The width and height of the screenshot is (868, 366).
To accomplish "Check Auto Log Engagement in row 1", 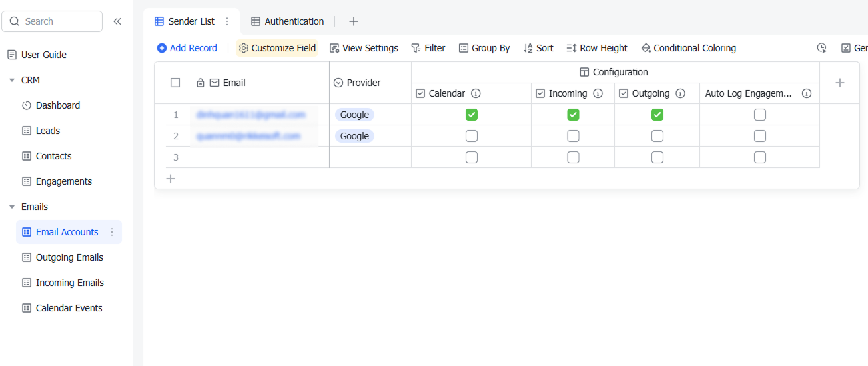I will pos(759,115).
